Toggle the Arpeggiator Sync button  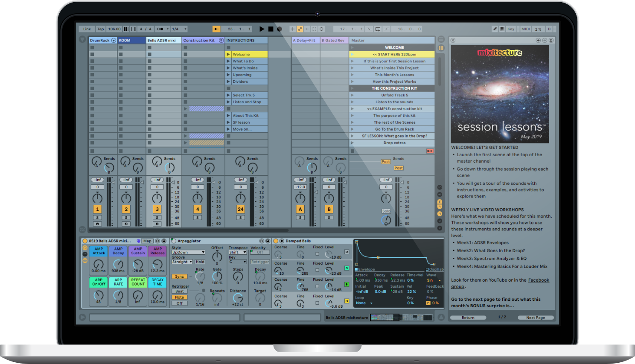(180, 277)
